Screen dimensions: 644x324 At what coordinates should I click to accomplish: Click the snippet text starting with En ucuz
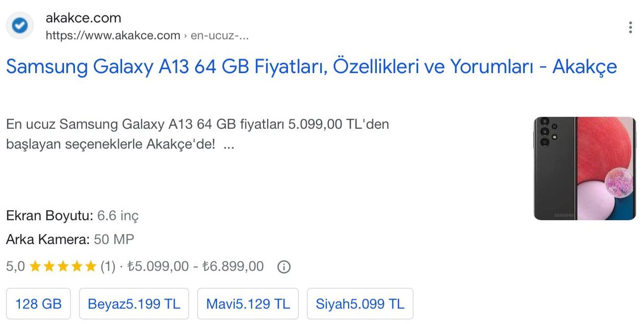tap(197, 124)
